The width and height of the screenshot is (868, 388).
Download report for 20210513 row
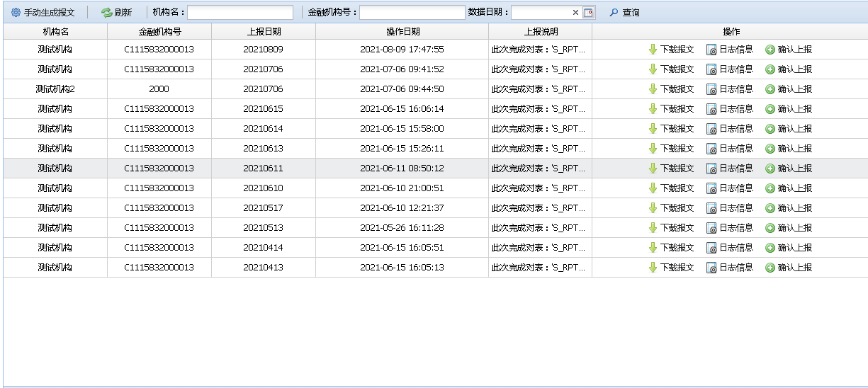click(671, 228)
